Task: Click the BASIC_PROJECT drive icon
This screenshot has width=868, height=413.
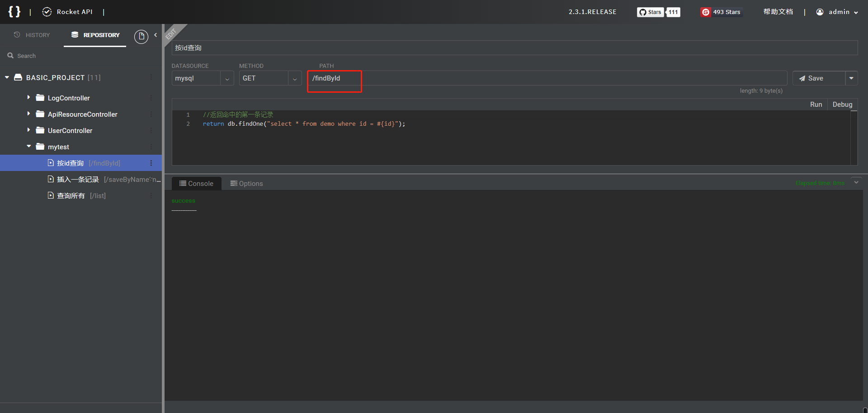Action: 18,77
